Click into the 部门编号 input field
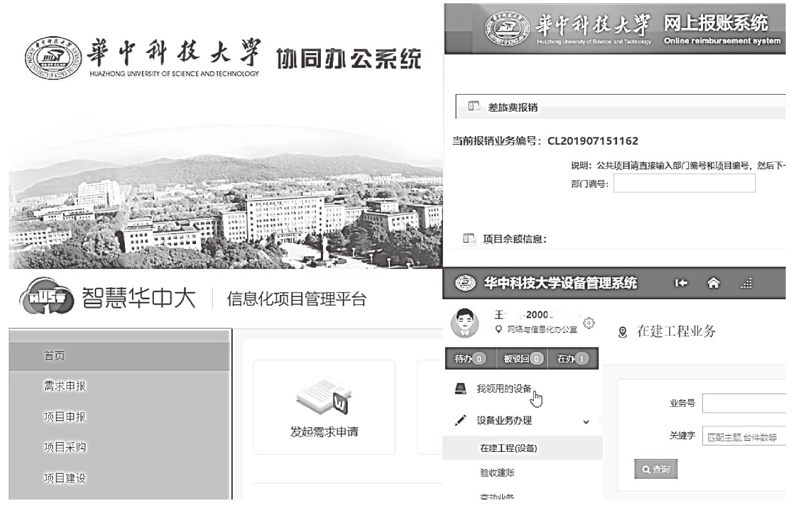 684,183
